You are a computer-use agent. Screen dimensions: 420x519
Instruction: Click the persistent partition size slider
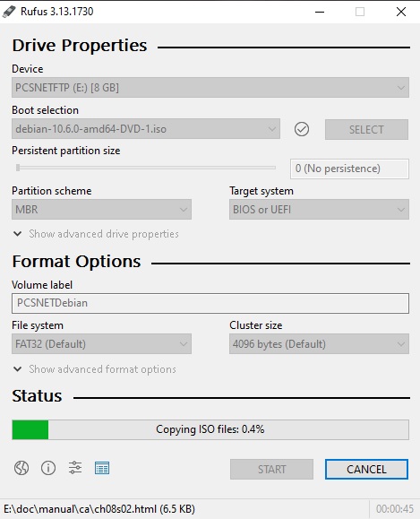coord(146,168)
